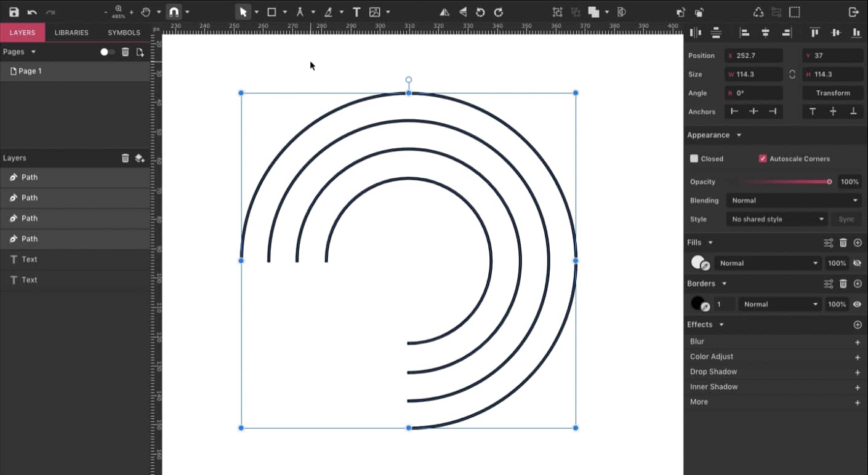Viewport: 868px width, 475px height.
Task: Rotate the selection counterclockwise
Action: pyautogui.click(x=481, y=12)
